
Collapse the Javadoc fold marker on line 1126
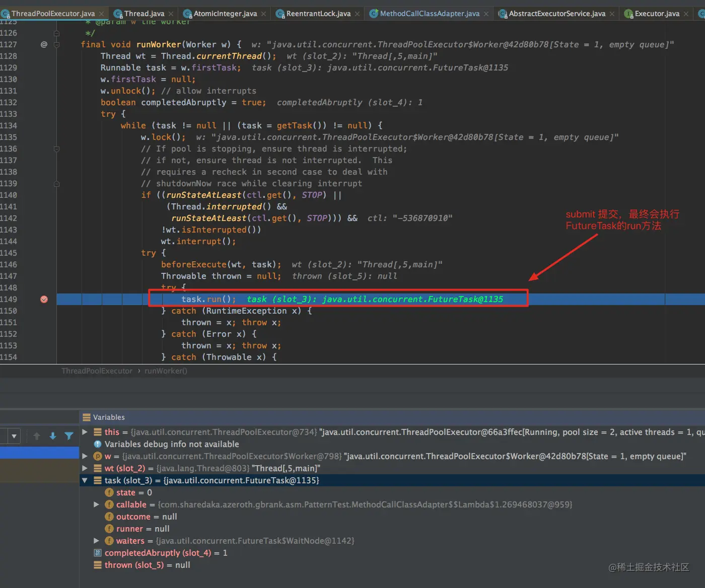56,33
